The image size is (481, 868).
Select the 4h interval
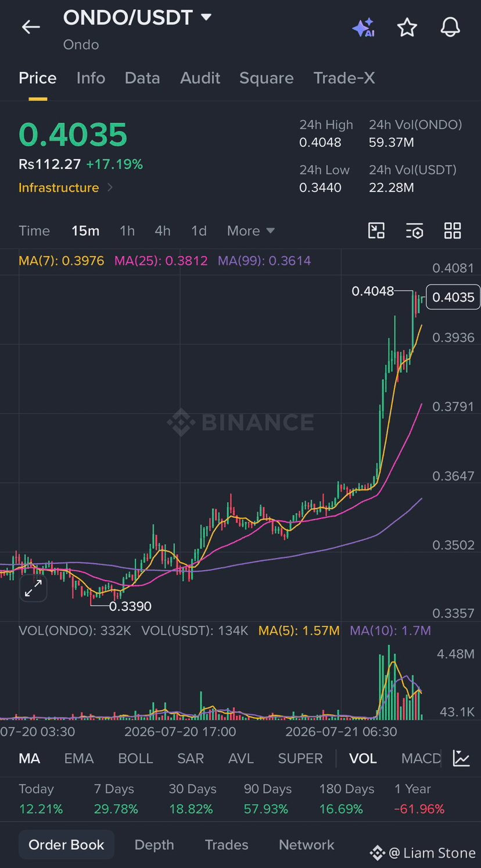(163, 230)
